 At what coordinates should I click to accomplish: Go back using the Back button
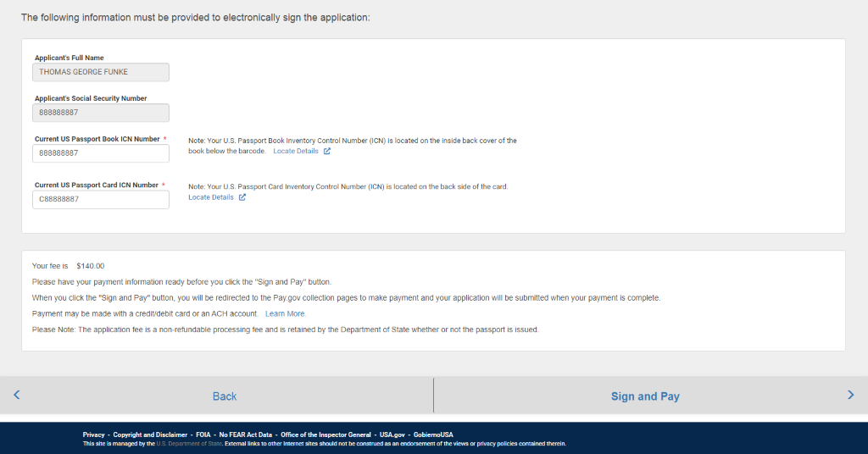[225, 396]
